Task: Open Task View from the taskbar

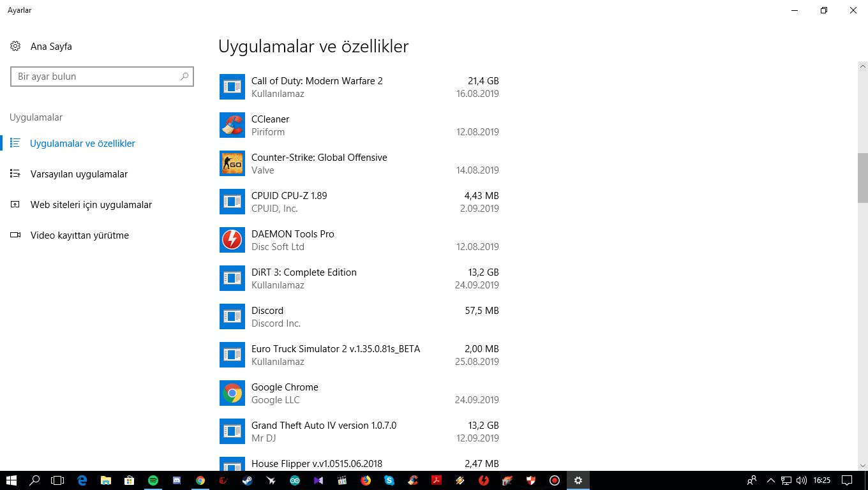Action: coord(58,480)
